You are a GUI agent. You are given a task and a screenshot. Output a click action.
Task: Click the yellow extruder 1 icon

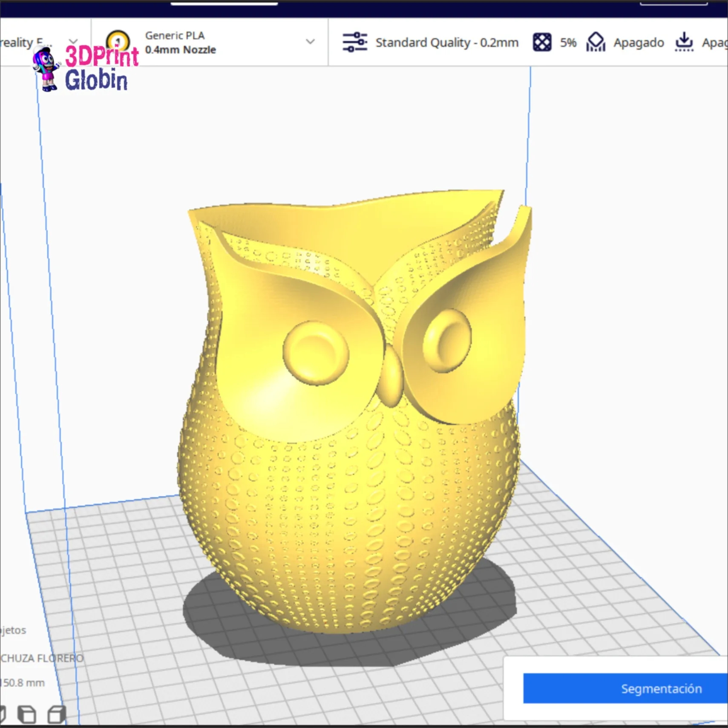(118, 42)
